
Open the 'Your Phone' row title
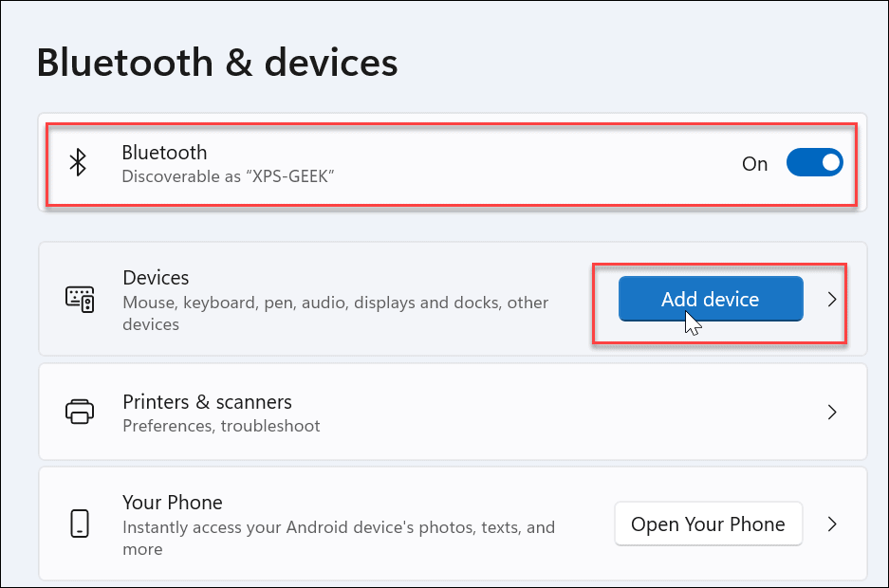click(x=173, y=503)
